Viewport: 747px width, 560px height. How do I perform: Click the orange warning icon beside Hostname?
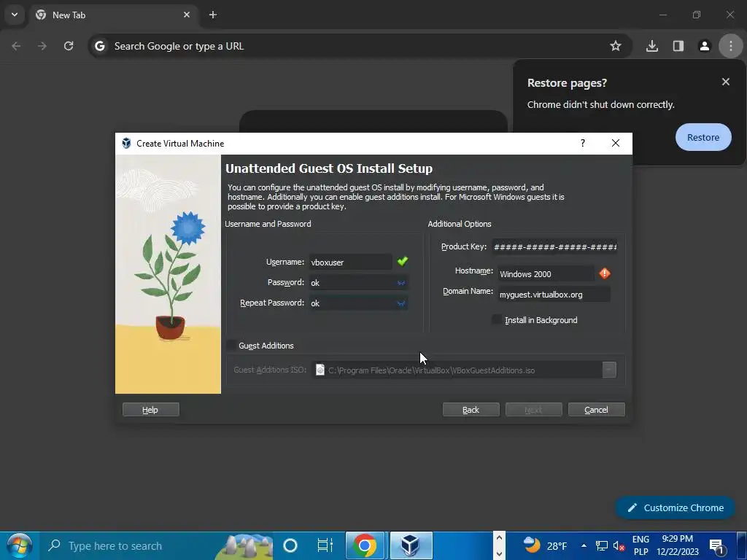(605, 273)
